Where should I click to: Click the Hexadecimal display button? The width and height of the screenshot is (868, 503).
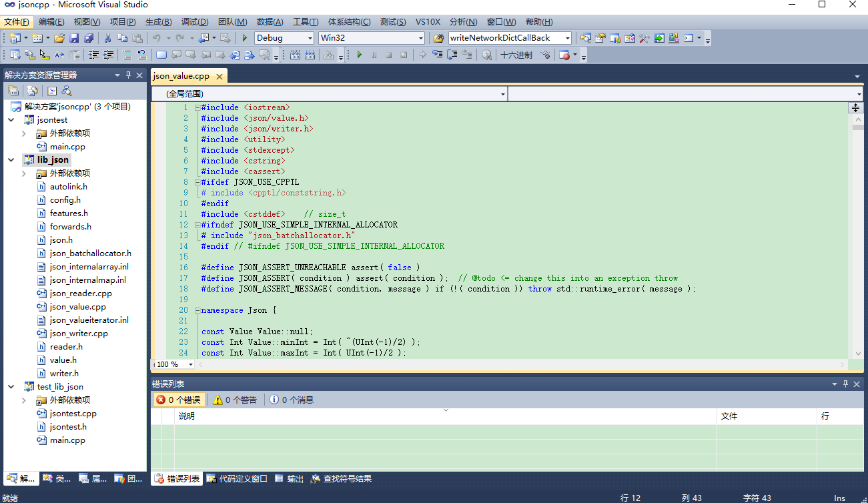point(516,55)
